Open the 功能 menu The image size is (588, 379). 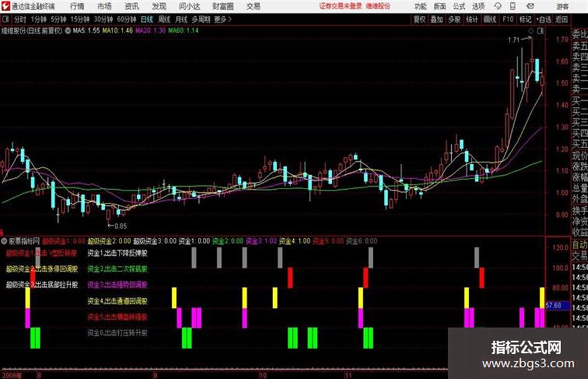pyautogui.click(x=421, y=6)
